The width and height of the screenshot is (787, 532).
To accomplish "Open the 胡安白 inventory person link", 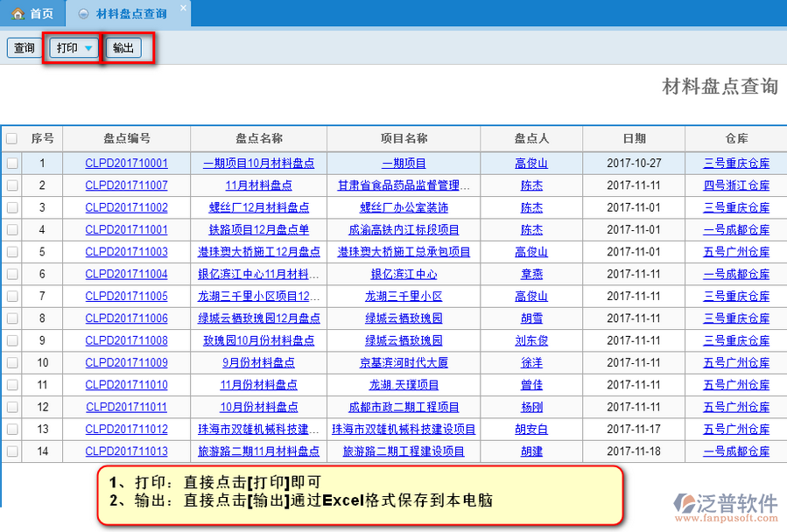I will tap(531, 430).
